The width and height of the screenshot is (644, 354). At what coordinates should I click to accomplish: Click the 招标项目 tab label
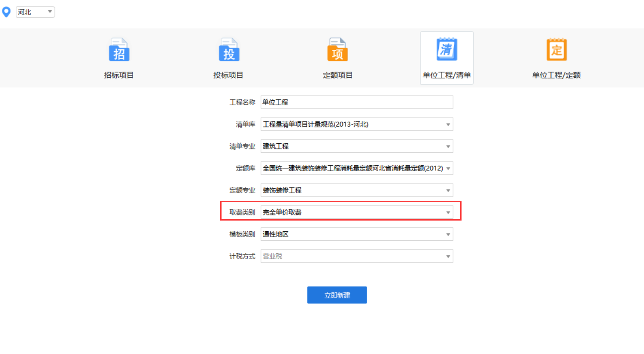click(119, 75)
